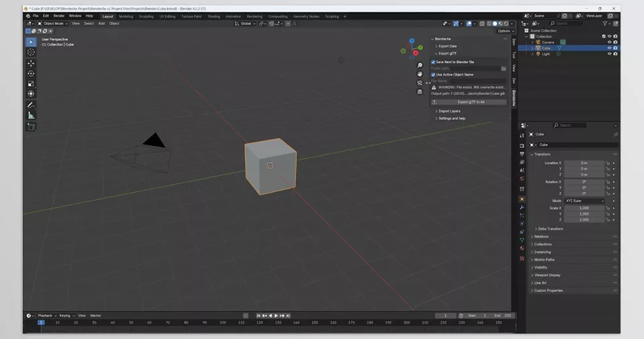Hide the Cube in viewport
The width and height of the screenshot is (644, 339).
coord(610,48)
